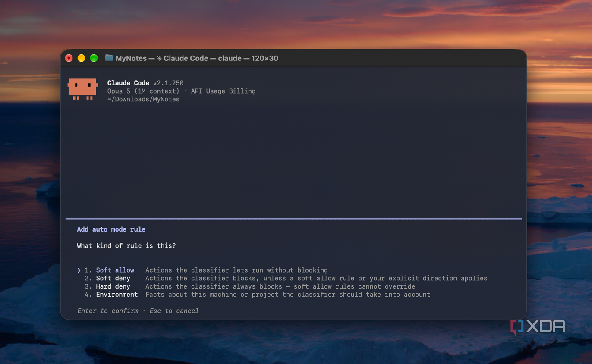
Task: Select the Soft allow rule option
Action: pyautogui.click(x=115, y=270)
